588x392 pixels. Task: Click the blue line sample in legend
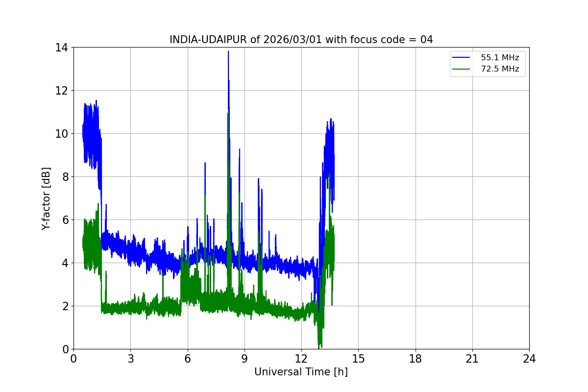(462, 58)
